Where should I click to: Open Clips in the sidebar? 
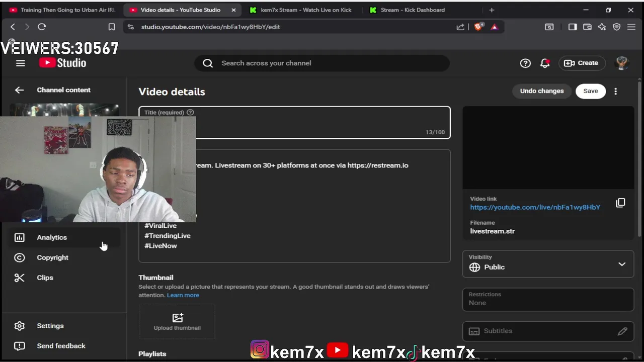coord(64,278)
